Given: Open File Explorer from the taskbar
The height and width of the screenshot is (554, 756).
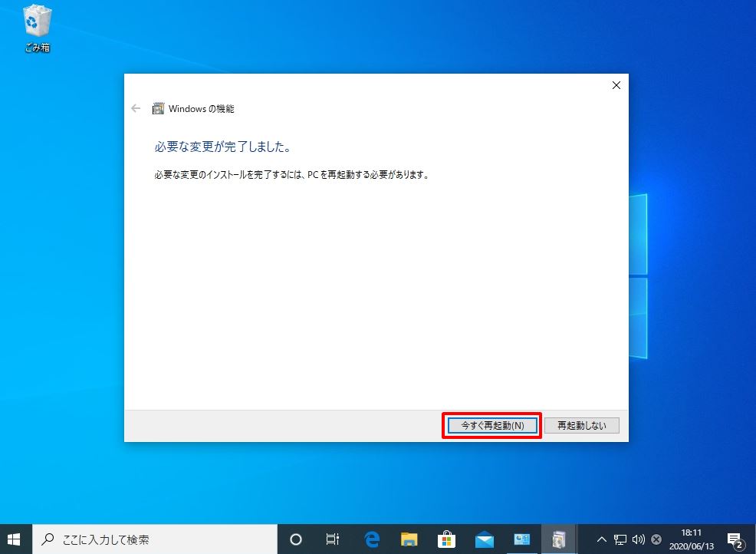Looking at the screenshot, I should tap(409, 539).
